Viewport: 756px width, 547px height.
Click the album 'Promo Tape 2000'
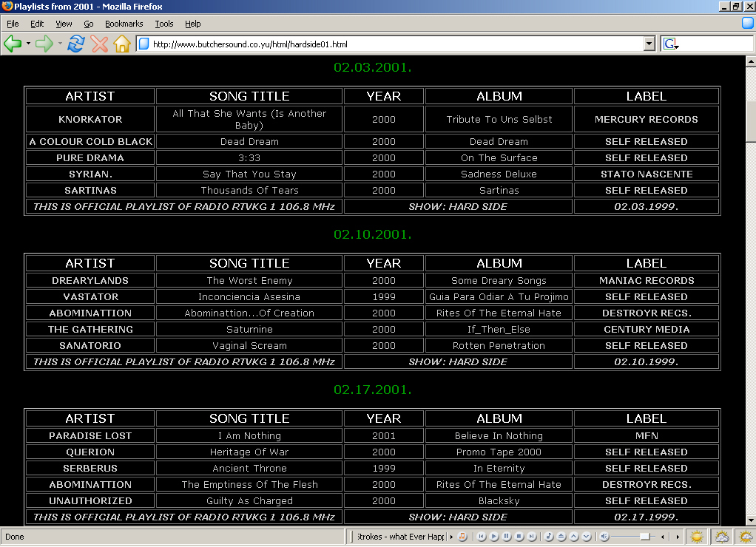point(499,452)
